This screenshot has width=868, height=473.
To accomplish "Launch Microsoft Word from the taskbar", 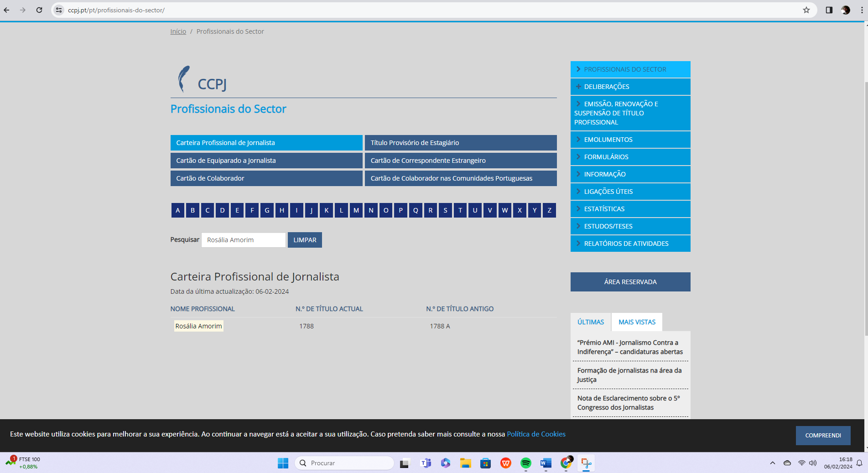I will click(x=546, y=463).
